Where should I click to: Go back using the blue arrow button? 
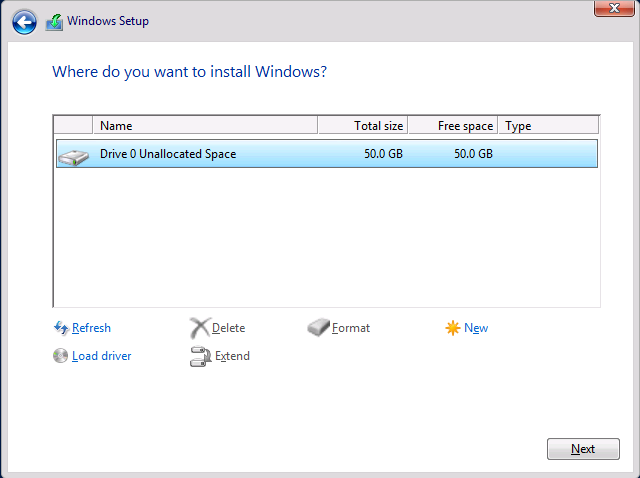tap(24, 22)
